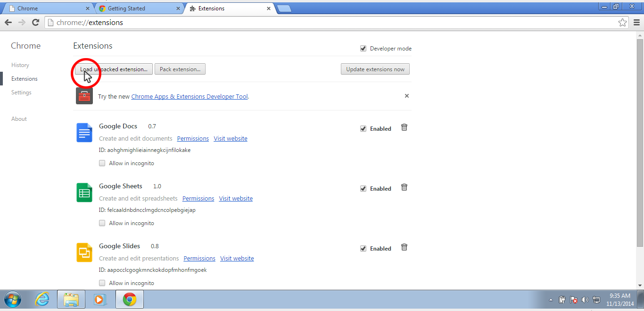The height and width of the screenshot is (311, 644).
Task: Dismiss the Developer Tool promo banner
Action: pos(407,96)
